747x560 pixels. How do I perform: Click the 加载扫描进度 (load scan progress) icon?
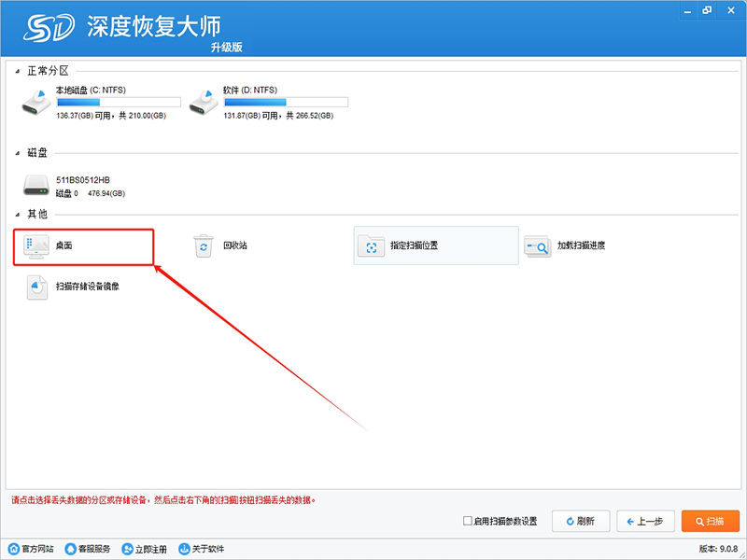click(x=538, y=246)
